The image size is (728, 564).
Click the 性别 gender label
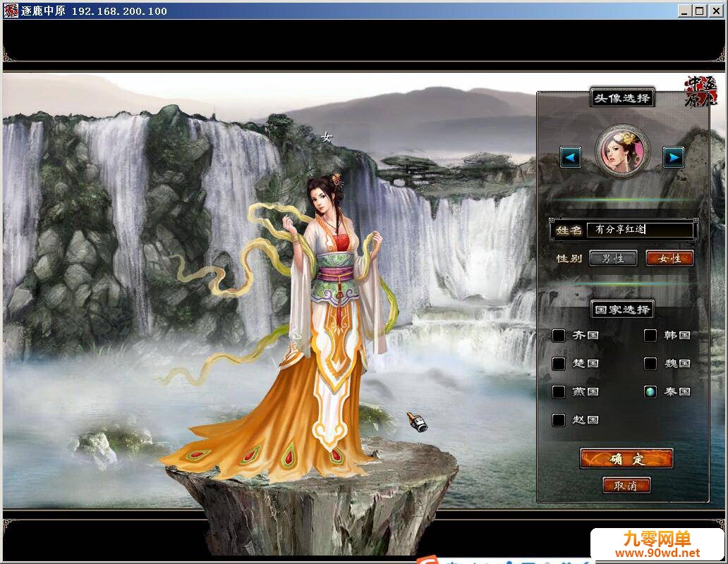coord(569,258)
